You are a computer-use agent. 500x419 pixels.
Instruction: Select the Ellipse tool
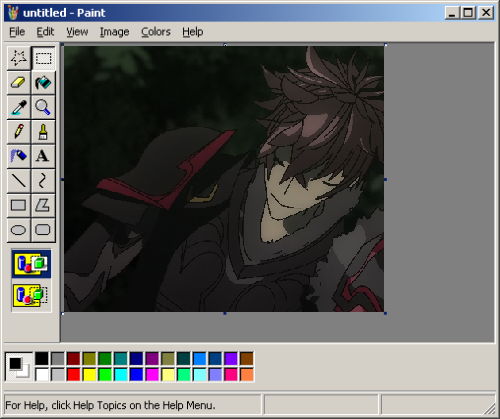[19, 230]
